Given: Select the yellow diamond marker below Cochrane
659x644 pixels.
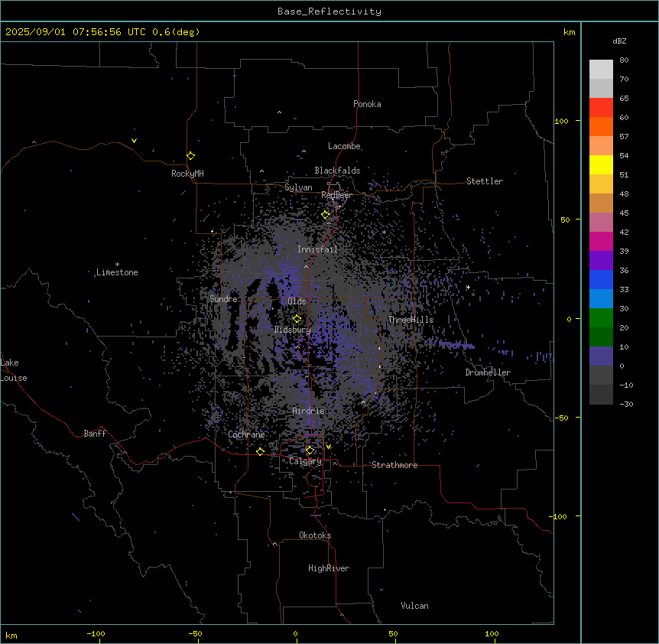Looking at the screenshot, I should point(260,451).
